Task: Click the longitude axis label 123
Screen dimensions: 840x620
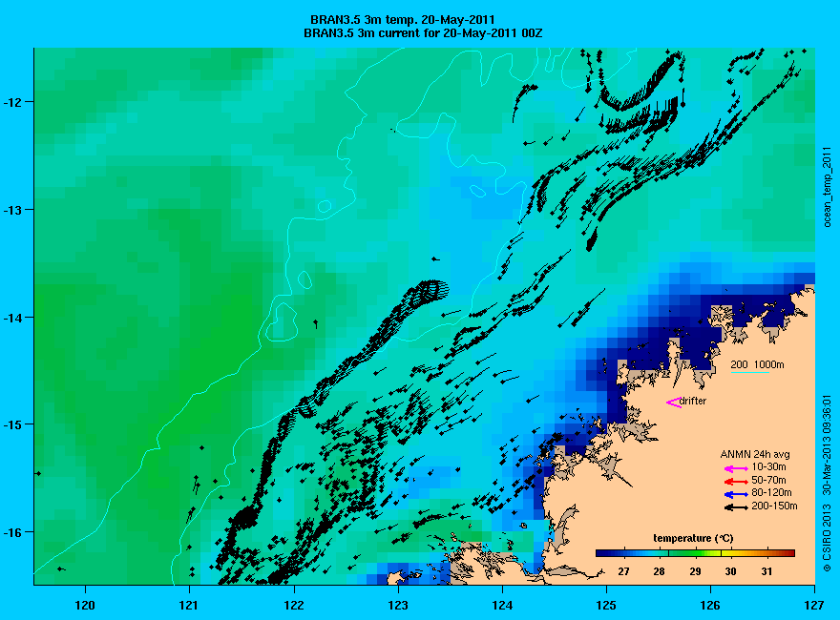Action: (398, 606)
